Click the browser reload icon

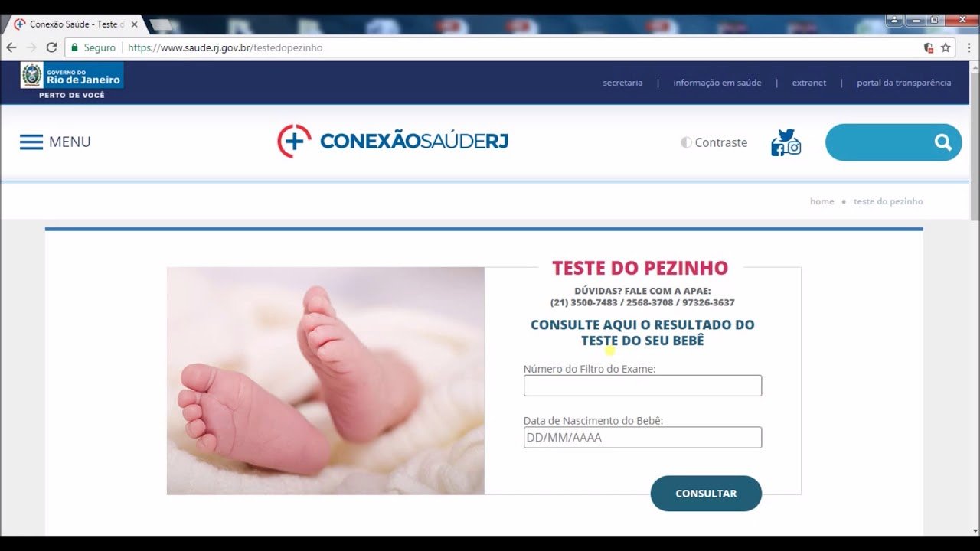[52, 47]
